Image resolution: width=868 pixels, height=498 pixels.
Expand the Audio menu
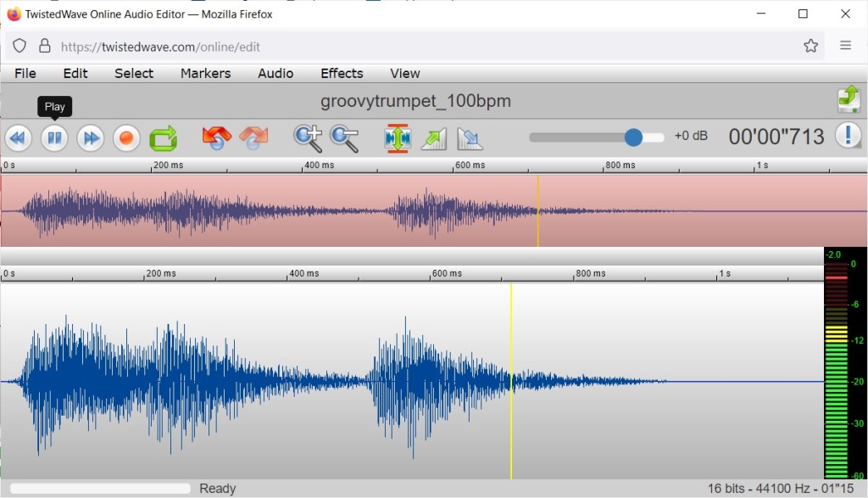point(275,73)
